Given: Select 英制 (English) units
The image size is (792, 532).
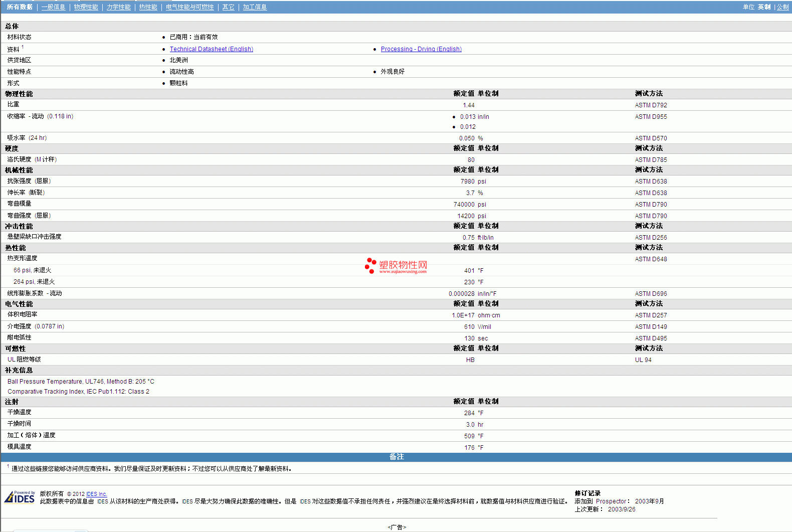Looking at the screenshot, I should [x=764, y=7].
